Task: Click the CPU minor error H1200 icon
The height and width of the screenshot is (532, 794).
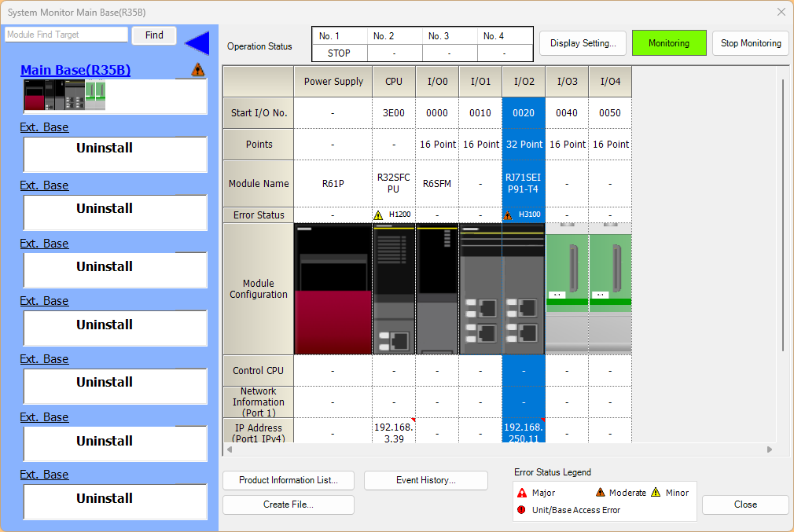Action: [379, 215]
